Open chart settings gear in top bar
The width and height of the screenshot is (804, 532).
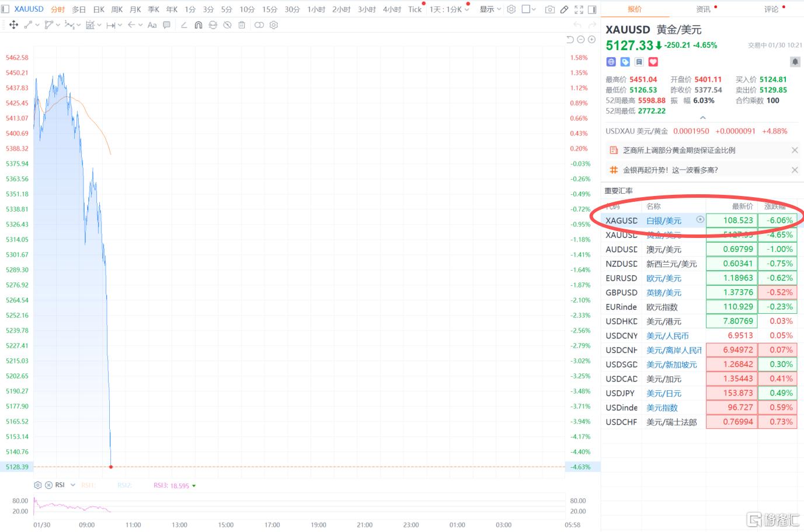point(511,9)
